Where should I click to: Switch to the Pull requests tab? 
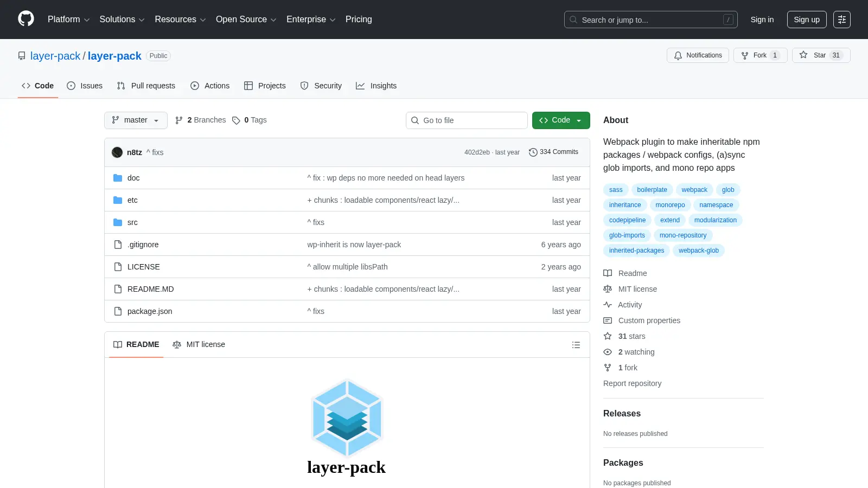click(146, 86)
